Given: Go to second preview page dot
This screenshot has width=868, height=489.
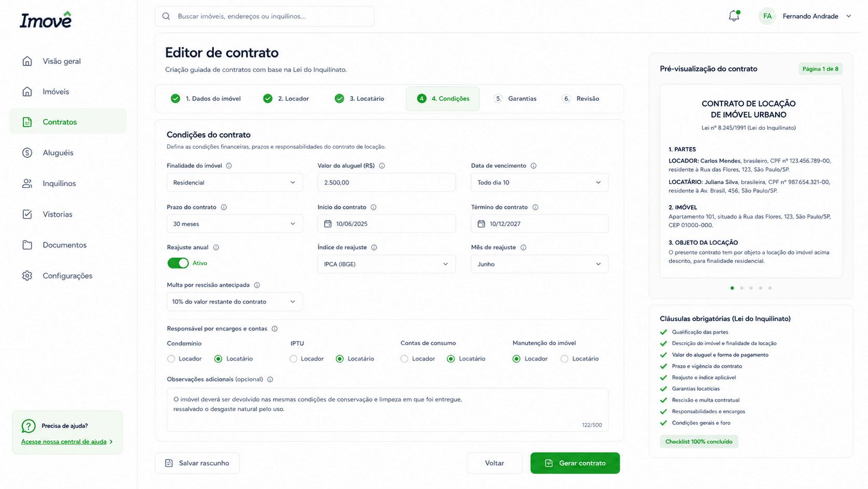Looking at the screenshot, I should click(741, 288).
